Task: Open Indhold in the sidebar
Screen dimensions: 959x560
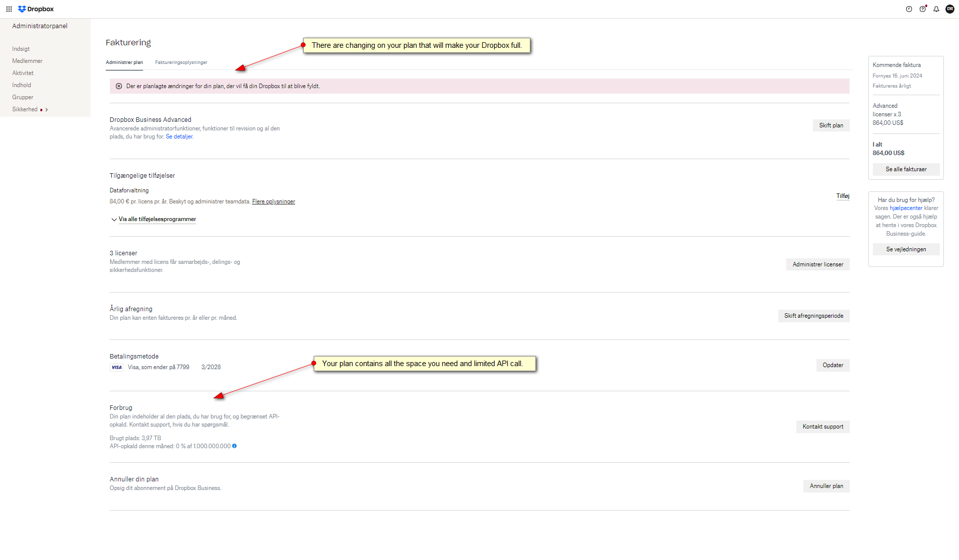Action: (22, 85)
